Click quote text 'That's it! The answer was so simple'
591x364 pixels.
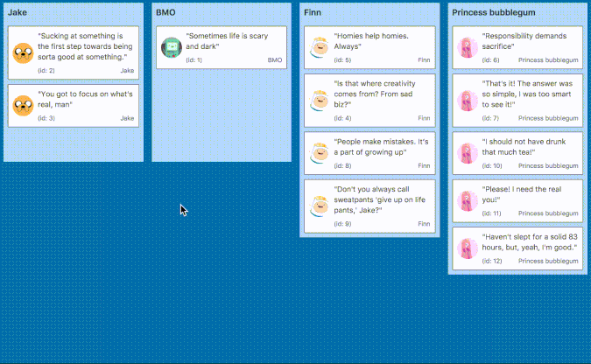527,94
